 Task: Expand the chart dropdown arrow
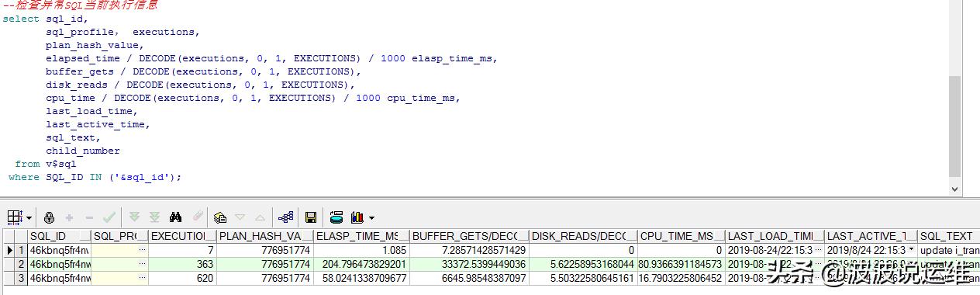pos(371,218)
